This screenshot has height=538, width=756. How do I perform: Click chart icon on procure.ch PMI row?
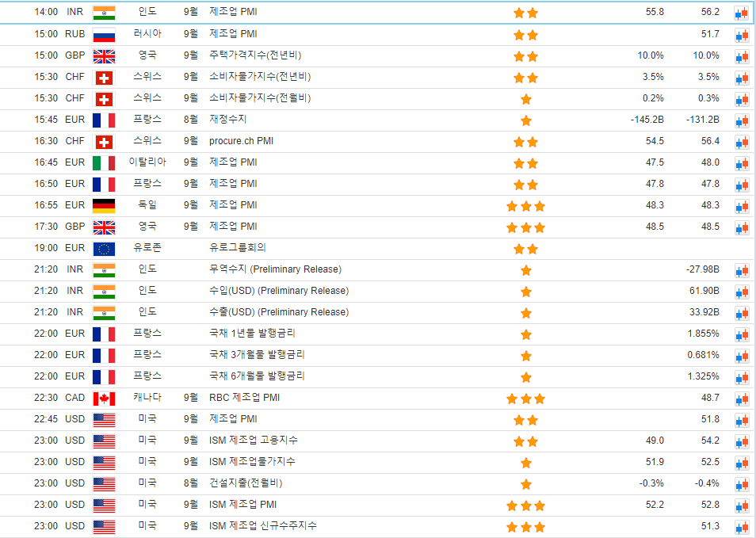click(x=741, y=142)
